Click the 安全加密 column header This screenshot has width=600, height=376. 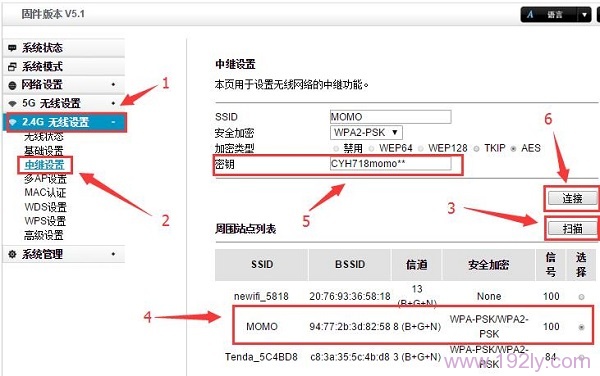coord(489,265)
